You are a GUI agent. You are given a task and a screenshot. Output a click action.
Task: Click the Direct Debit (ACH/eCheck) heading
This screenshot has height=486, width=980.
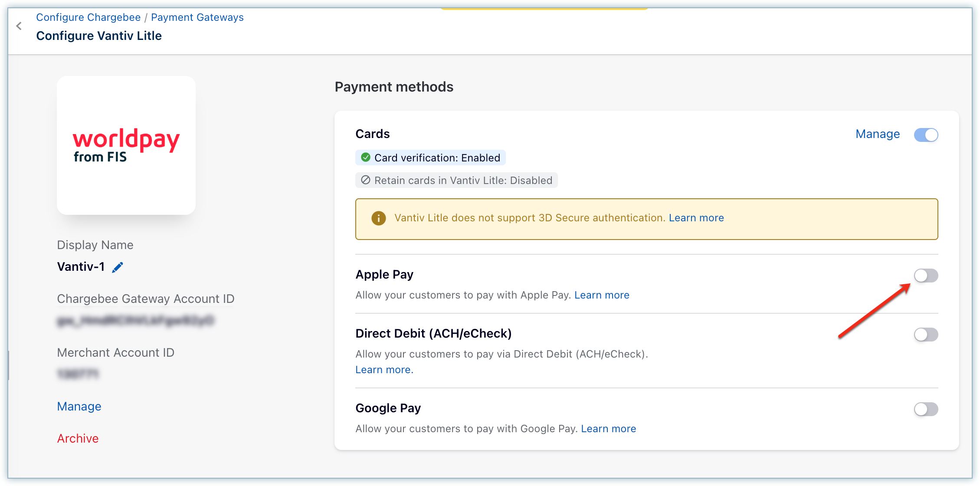coord(433,334)
